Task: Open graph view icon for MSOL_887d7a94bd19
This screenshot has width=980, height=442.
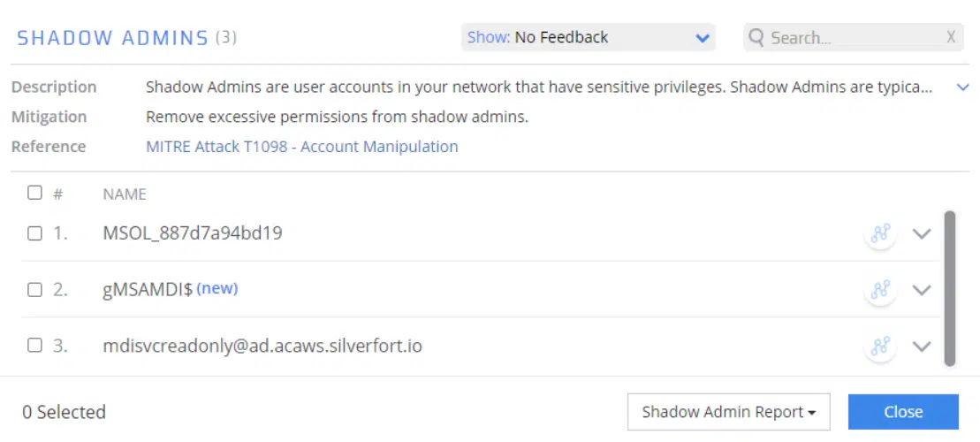Action: click(x=879, y=234)
